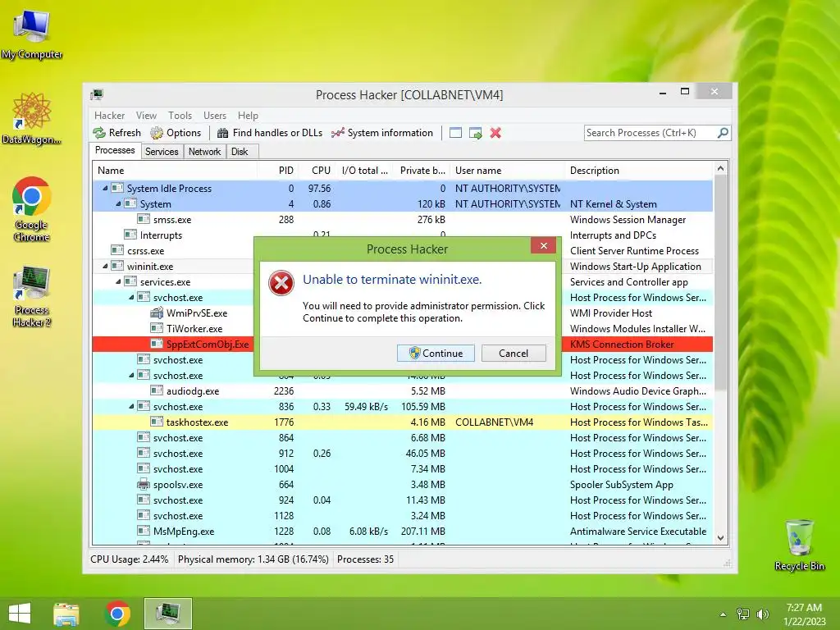Open the Users menu
840x630 pixels.
tap(215, 115)
